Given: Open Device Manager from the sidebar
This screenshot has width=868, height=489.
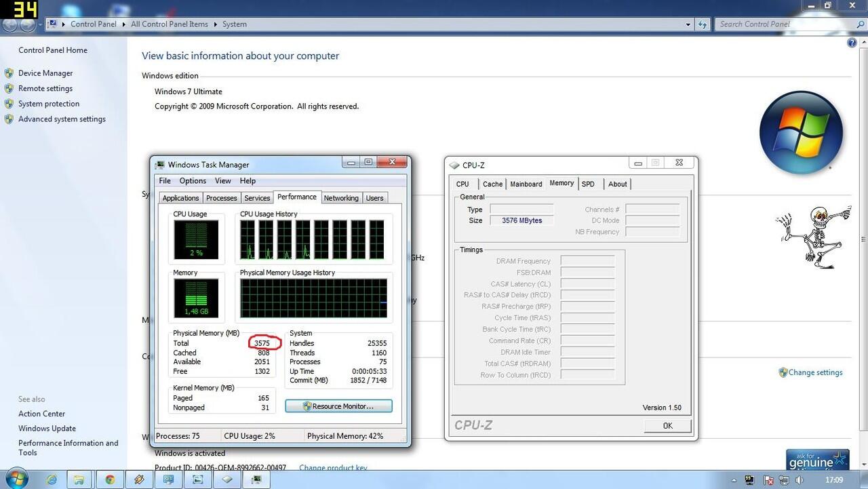Looking at the screenshot, I should pyautogui.click(x=45, y=73).
